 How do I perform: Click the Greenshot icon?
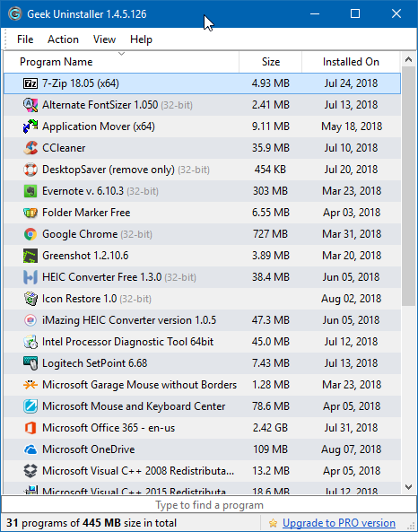(x=30, y=256)
